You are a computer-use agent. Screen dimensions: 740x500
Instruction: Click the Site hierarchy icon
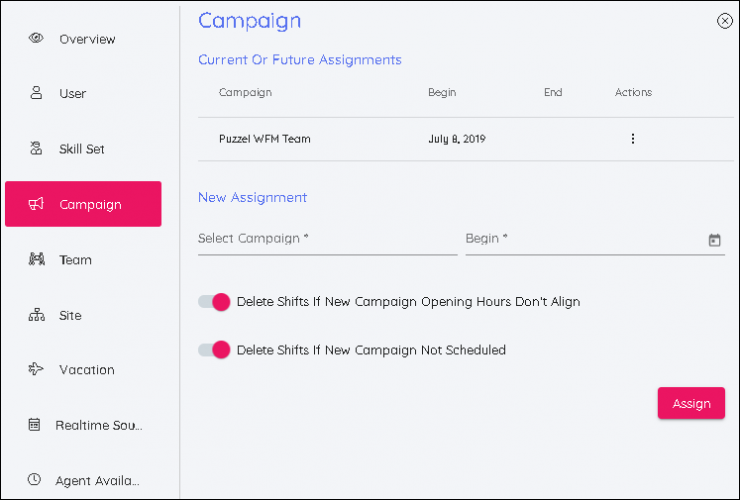click(36, 315)
